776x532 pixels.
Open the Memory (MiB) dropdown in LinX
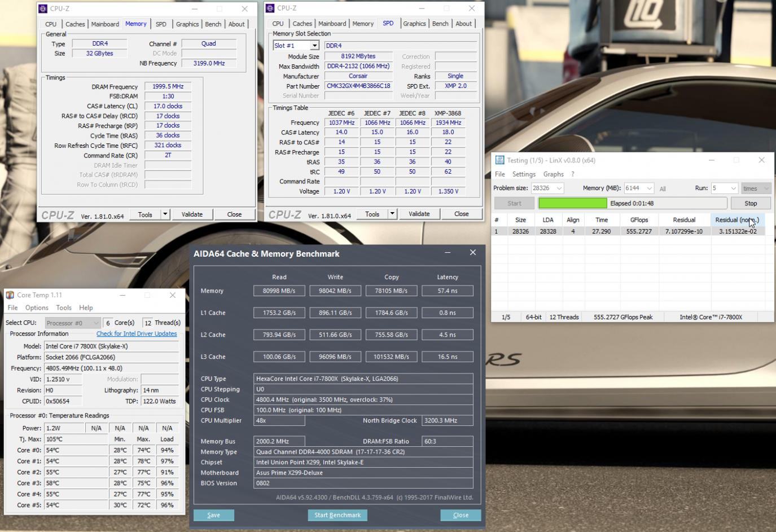pyautogui.click(x=649, y=188)
